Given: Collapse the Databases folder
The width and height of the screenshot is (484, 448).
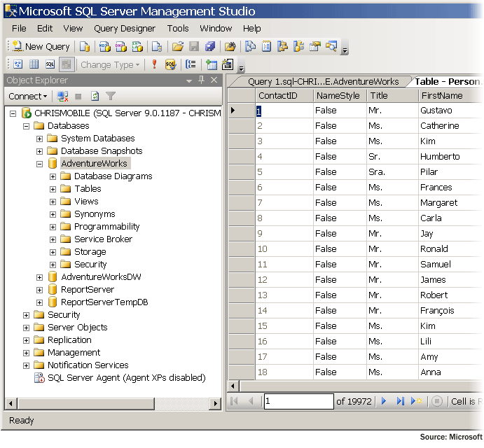Looking at the screenshot, I should 26,126.
